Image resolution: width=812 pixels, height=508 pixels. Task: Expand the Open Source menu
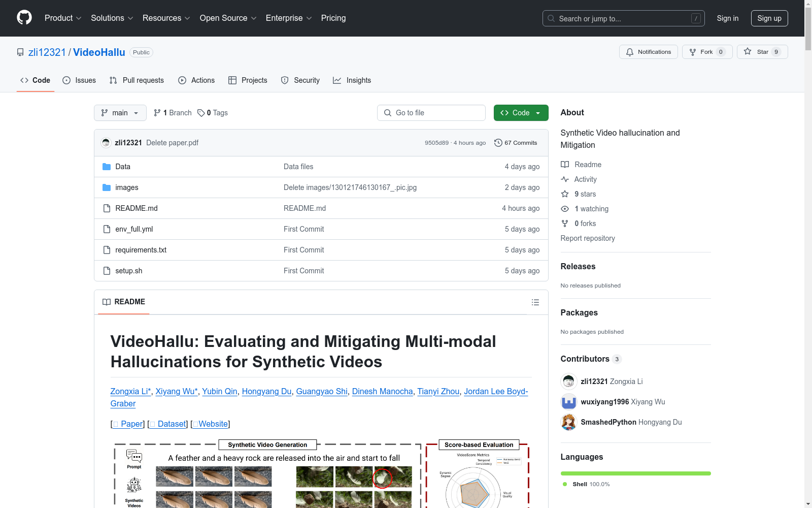228,18
